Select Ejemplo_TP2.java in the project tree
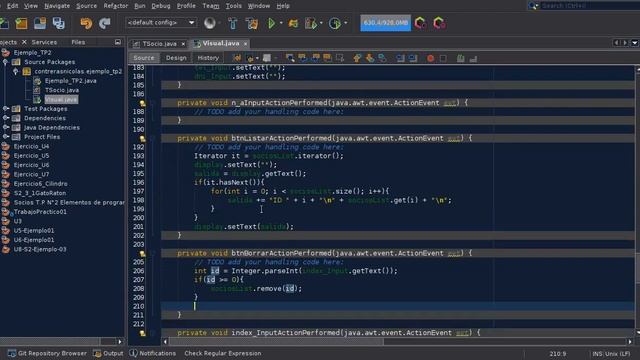 (70, 81)
